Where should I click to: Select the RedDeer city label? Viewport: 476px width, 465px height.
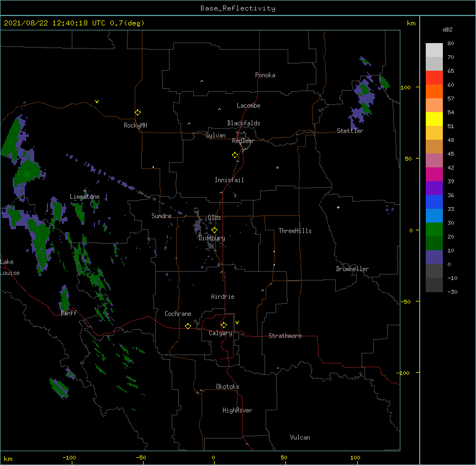pyautogui.click(x=243, y=141)
